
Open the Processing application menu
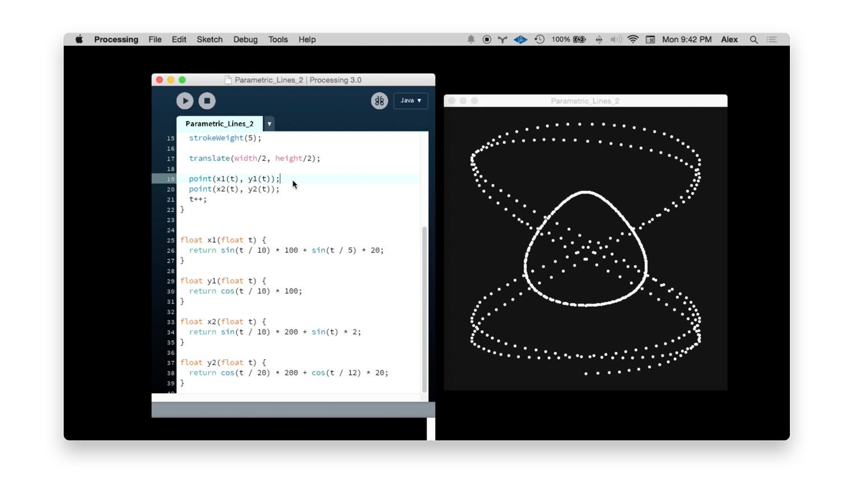116,39
